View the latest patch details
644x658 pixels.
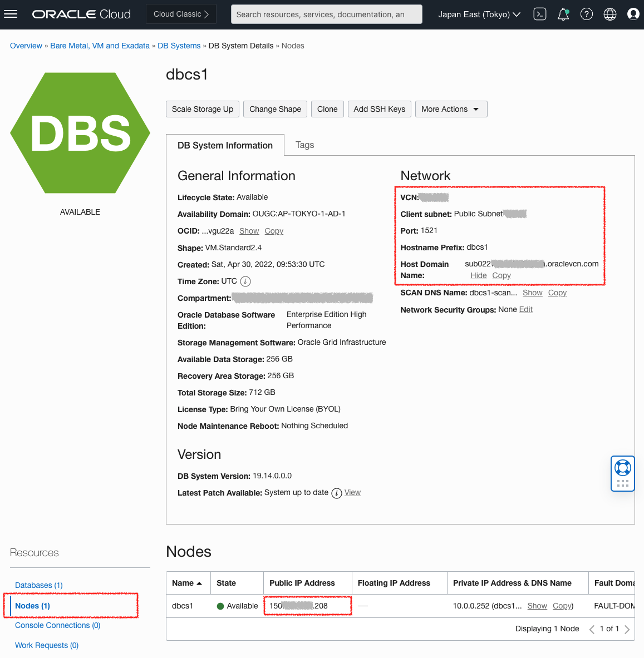[352, 493]
